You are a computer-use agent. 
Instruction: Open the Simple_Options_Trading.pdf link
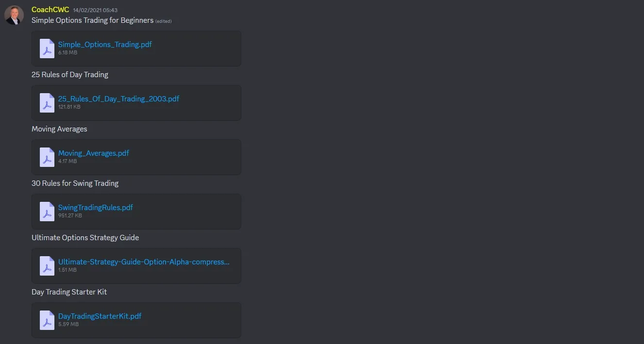(105, 44)
